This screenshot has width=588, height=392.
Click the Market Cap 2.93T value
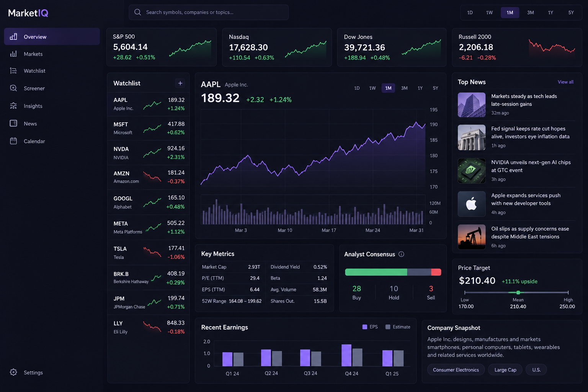click(254, 267)
